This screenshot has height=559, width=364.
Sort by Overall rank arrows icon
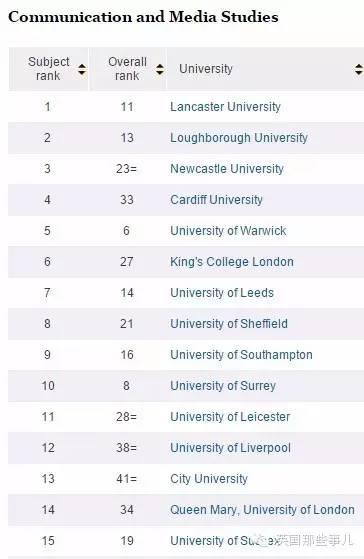click(x=160, y=70)
